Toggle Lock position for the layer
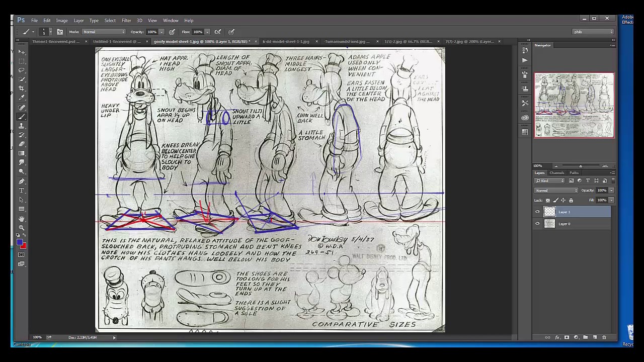This screenshot has width=644, height=362. [x=563, y=200]
